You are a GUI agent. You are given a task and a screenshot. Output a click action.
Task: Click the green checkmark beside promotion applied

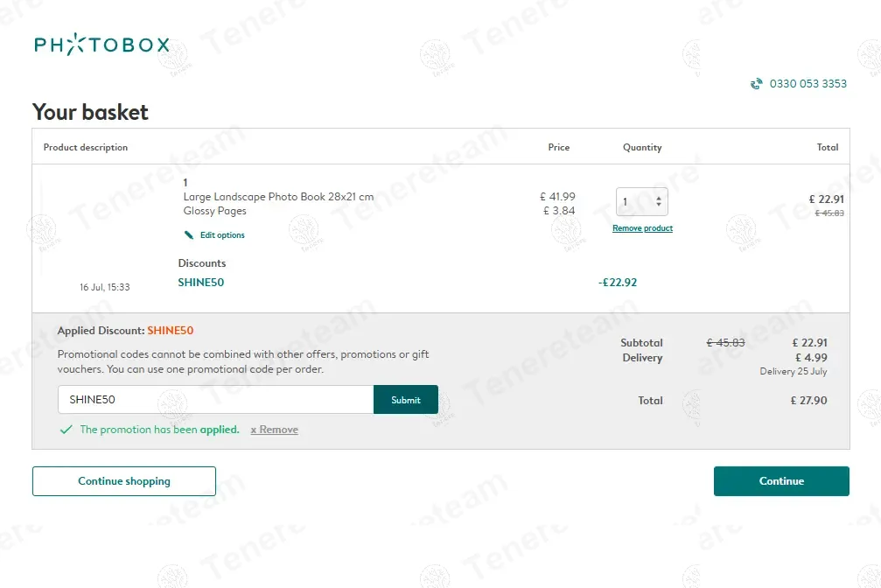click(66, 430)
